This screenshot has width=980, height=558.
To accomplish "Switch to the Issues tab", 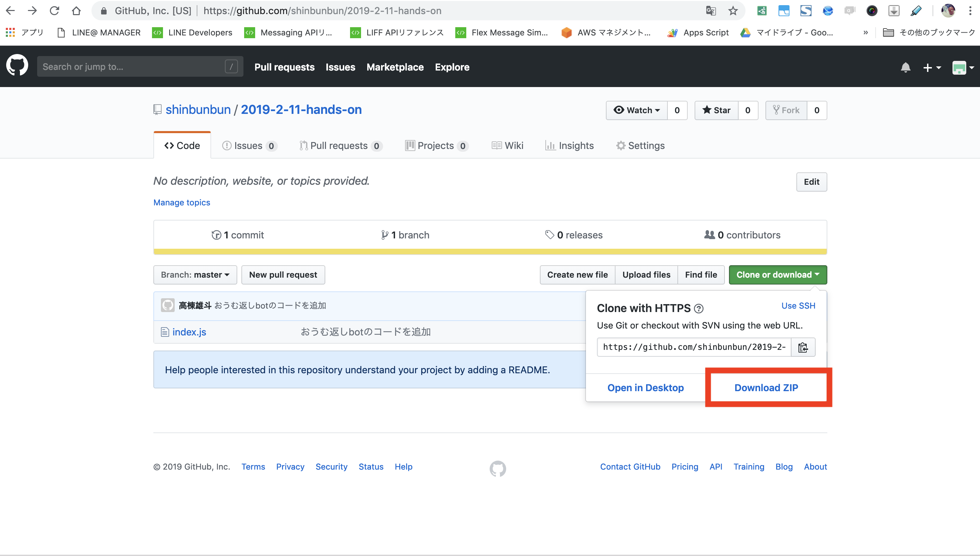I will coord(249,146).
